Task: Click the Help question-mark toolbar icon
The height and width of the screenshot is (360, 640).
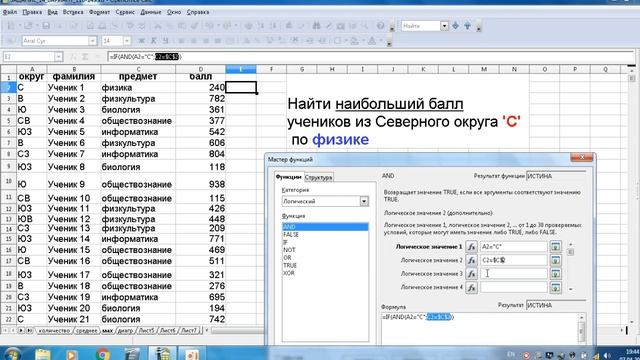Action: (x=380, y=26)
